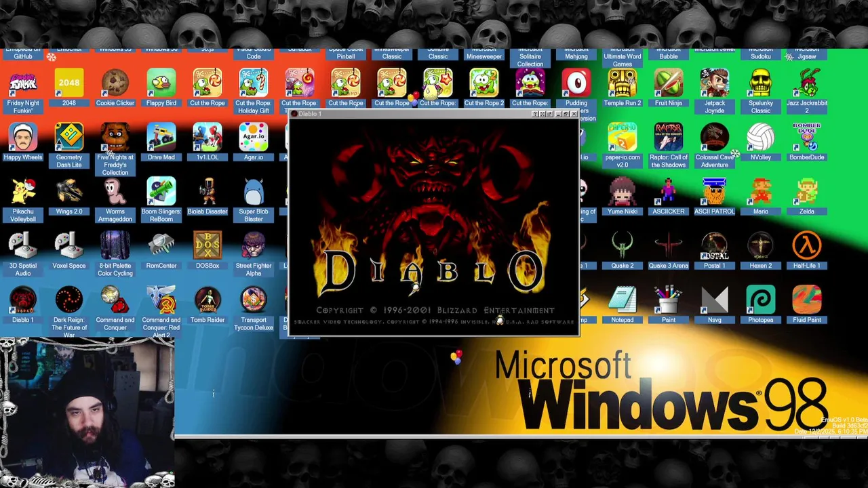The height and width of the screenshot is (488, 868).
Task: Launch the 2048 game icon
Action: 69,83
